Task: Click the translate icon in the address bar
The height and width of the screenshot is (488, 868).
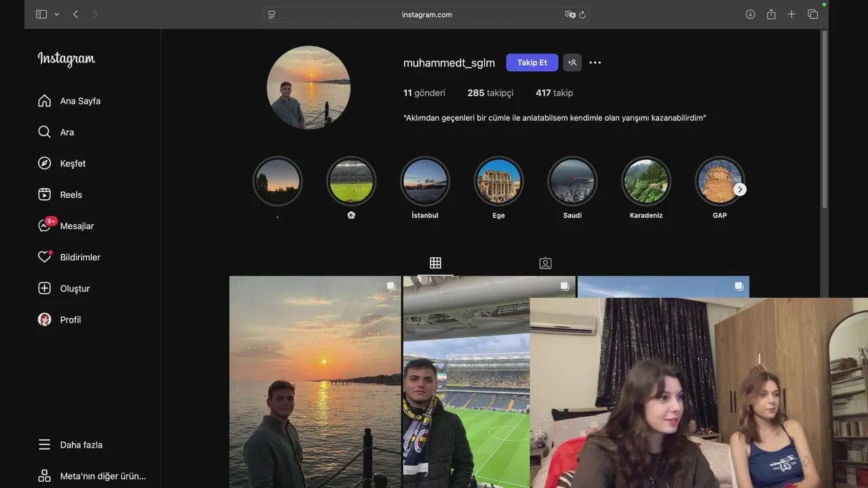Action: 570,14
